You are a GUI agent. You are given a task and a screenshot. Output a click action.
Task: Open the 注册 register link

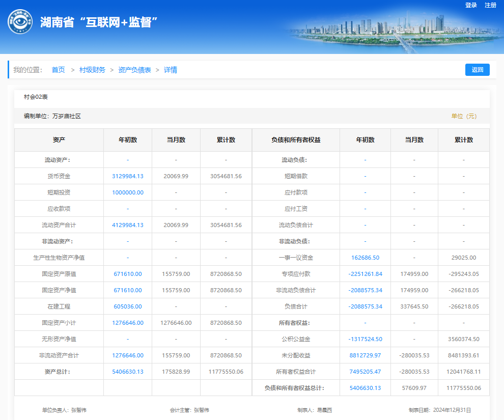point(490,5)
